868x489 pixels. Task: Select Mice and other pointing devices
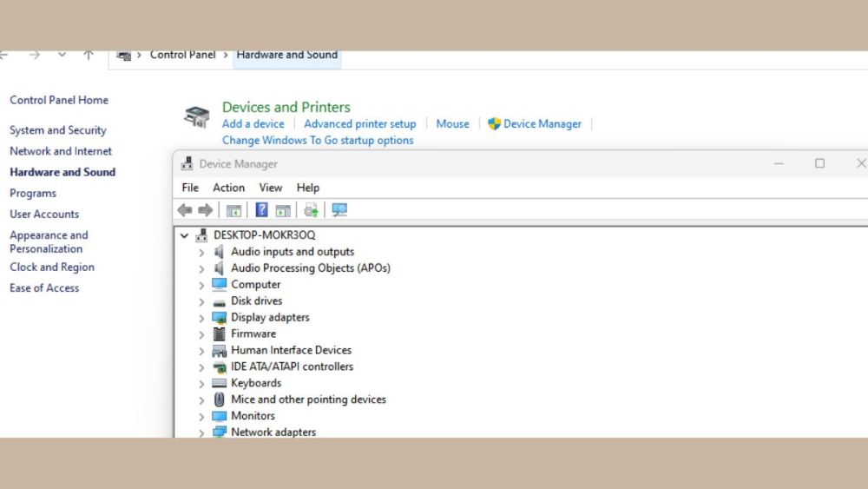point(308,400)
